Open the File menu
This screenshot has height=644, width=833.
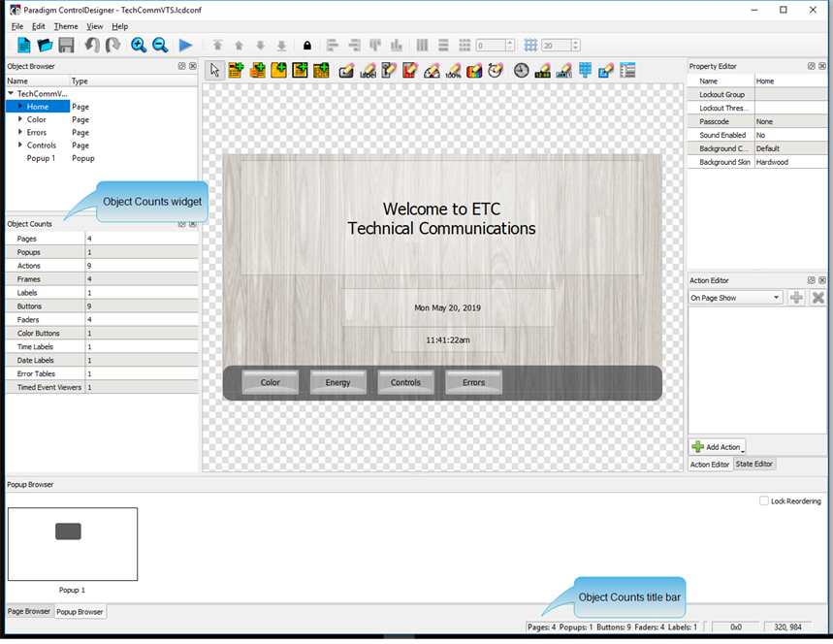(17, 26)
